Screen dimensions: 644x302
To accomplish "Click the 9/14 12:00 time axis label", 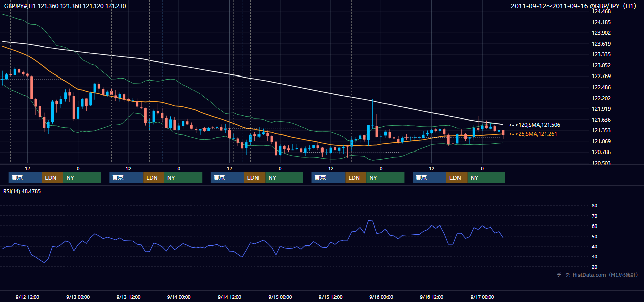I will click(229, 297).
